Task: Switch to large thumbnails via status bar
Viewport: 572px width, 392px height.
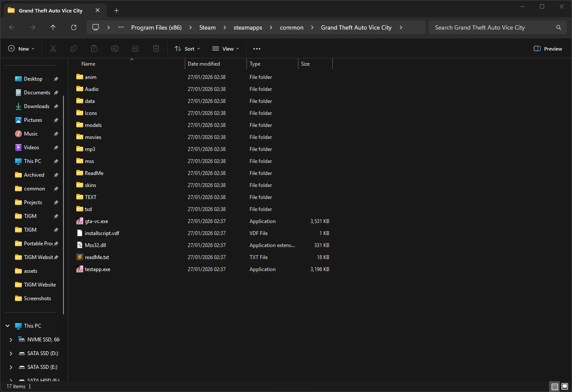Action: pos(563,386)
